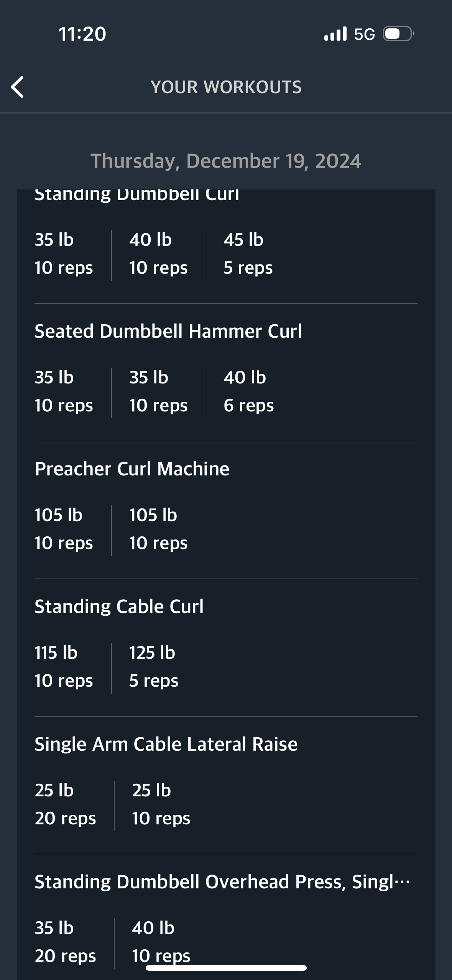
Task: Tap the back arrow icon
Action: pos(18,87)
